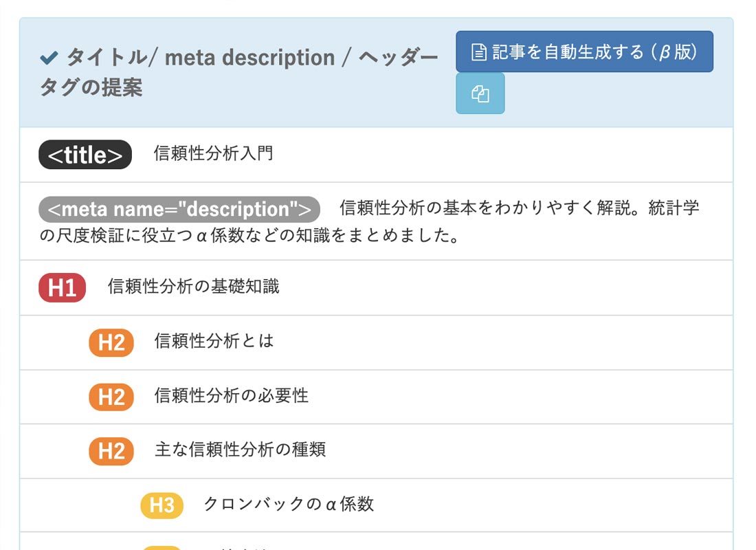
Task: Click the checkmark icon beside the section title
Action: [47, 56]
